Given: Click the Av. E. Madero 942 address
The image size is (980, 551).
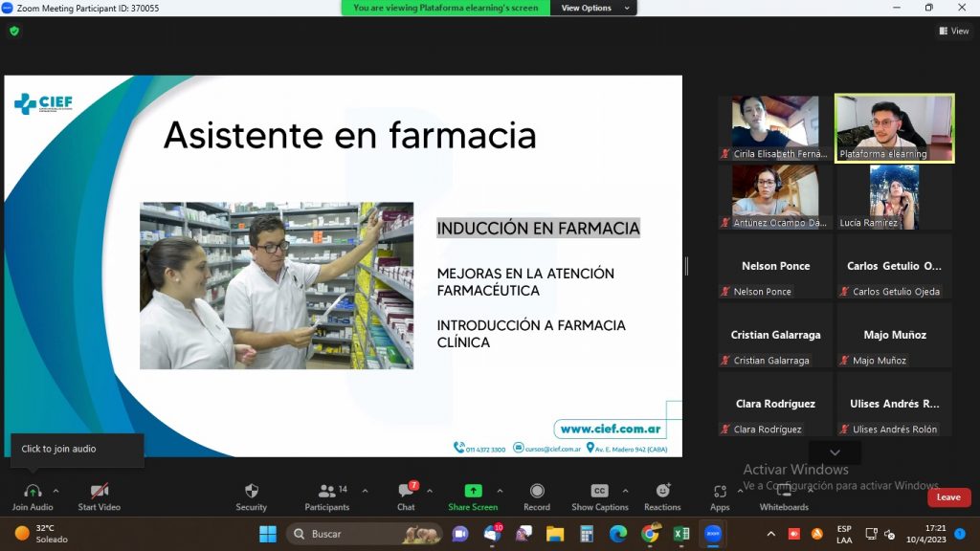Looking at the screenshot, I should [x=627, y=449].
